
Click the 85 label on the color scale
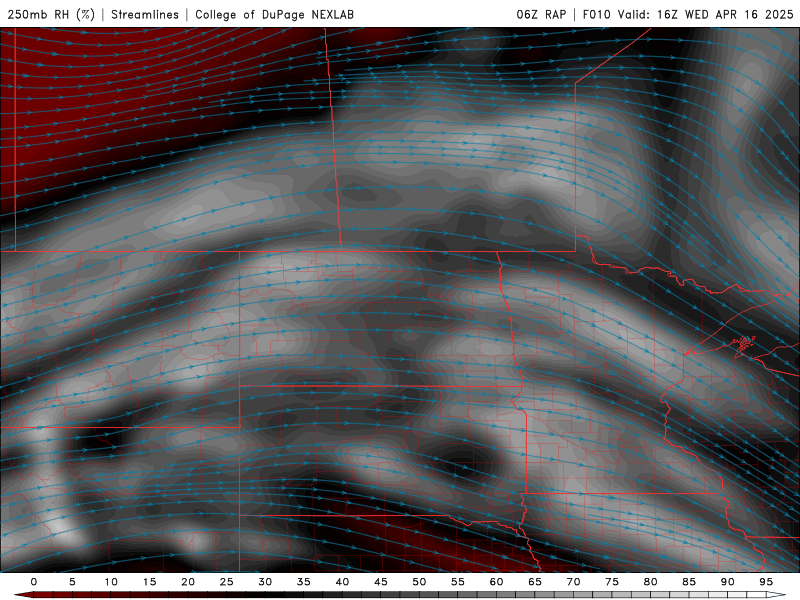pos(689,582)
